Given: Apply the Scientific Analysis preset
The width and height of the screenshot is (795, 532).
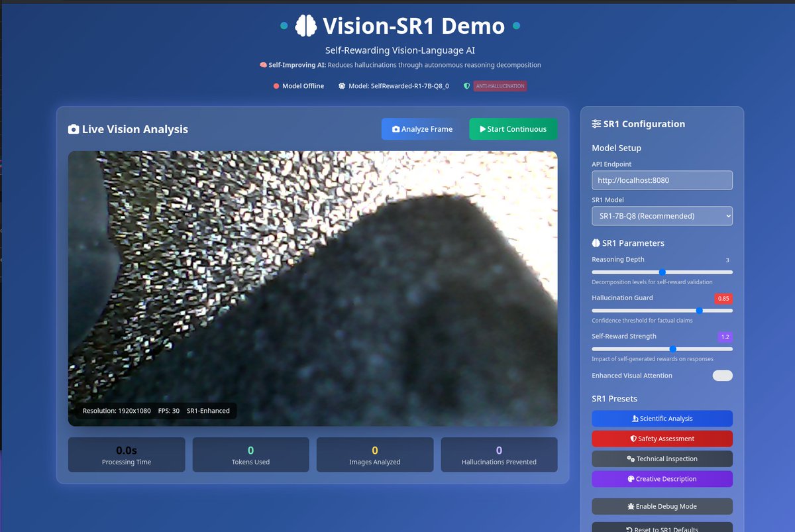Looking at the screenshot, I should pyautogui.click(x=662, y=419).
